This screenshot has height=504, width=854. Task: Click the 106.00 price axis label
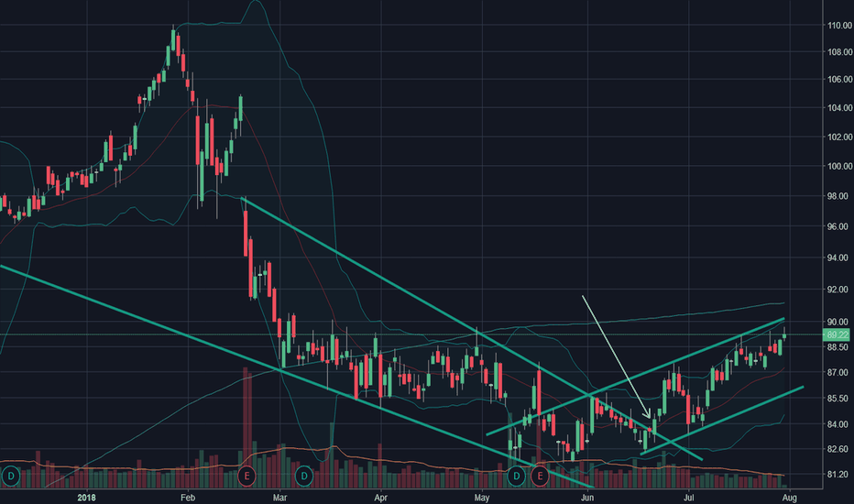point(839,80)
